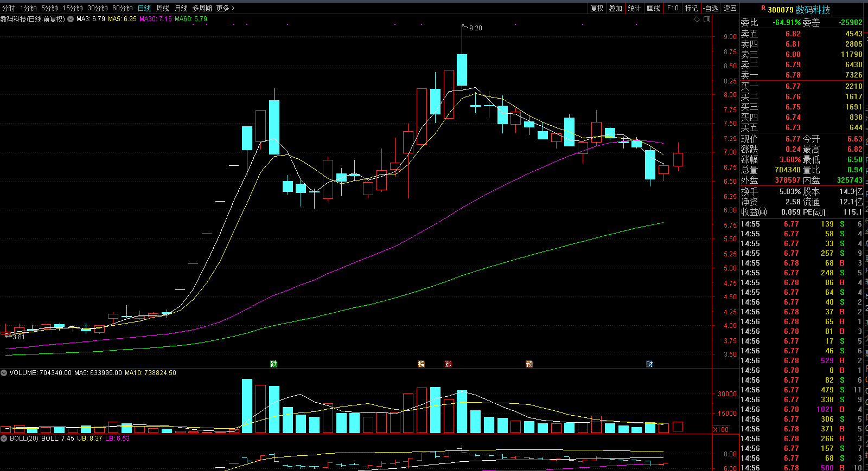Click the 最低 value 6.50

point(855,159)
